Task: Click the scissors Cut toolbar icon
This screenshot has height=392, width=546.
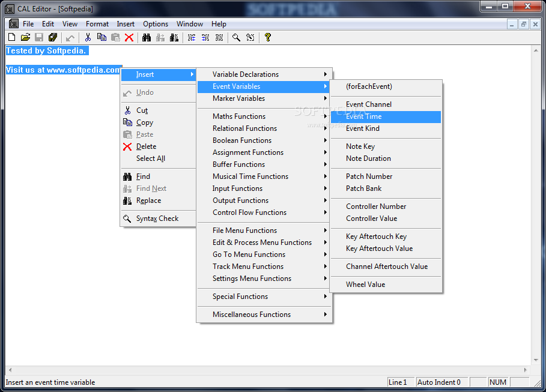Action: [88, 37]
